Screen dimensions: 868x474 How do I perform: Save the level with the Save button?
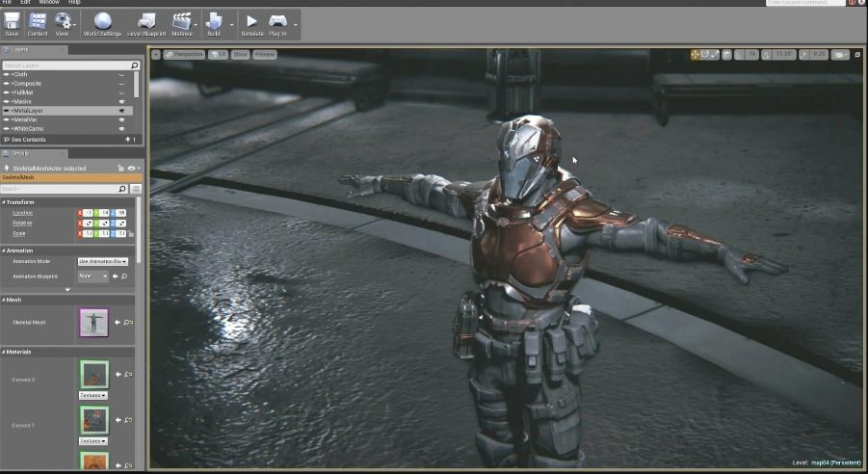coord(12,24)
